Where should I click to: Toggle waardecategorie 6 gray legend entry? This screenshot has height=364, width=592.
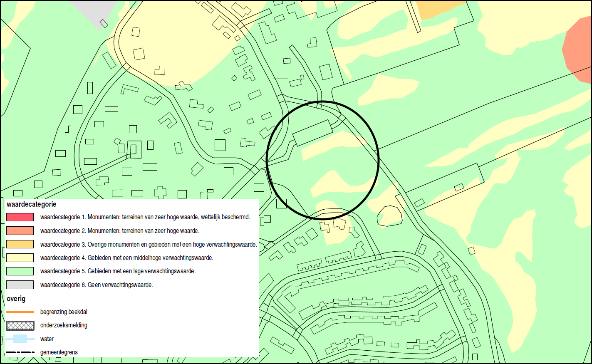[x=20, y=285]
